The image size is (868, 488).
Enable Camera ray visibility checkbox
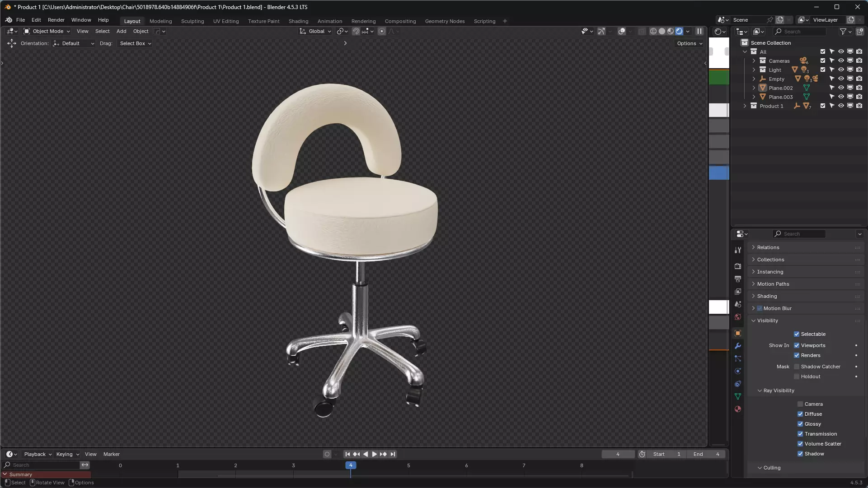800,404
